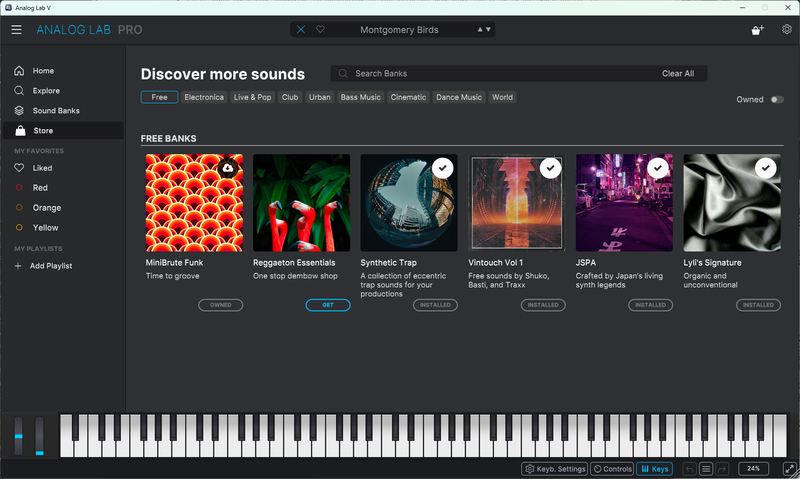The image size is (800, 479).
Task: Toggle the Club filter tag
Action: tap(290, 97)
